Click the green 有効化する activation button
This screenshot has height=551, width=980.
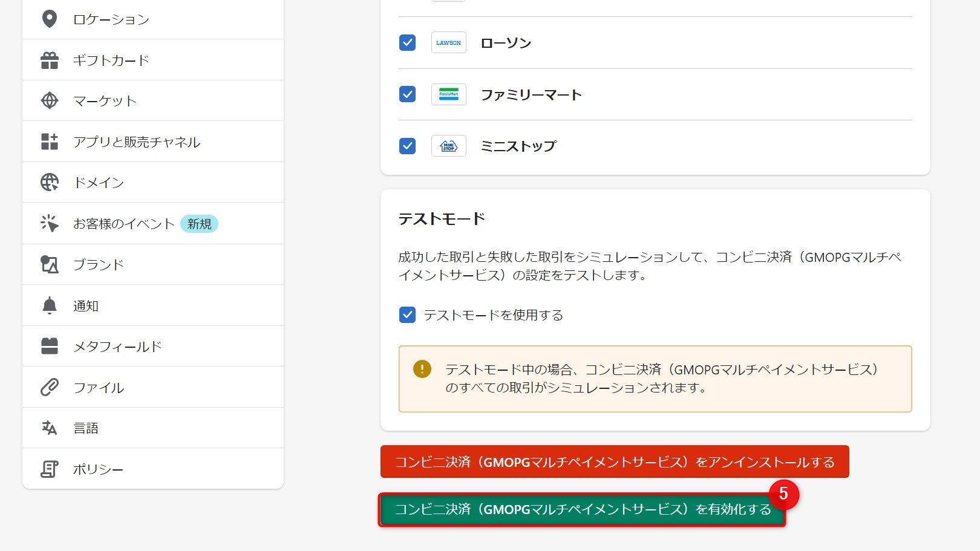[x=581, y=509]
